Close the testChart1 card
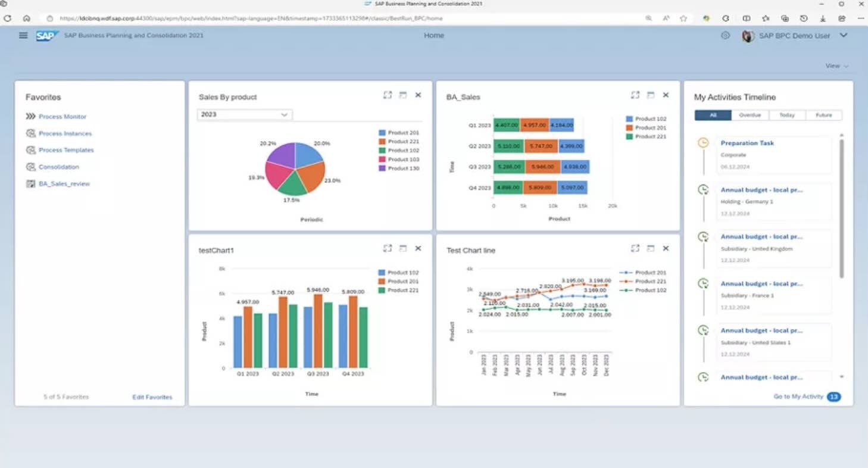This screenshot has height=468, width=868. [418, 248]
